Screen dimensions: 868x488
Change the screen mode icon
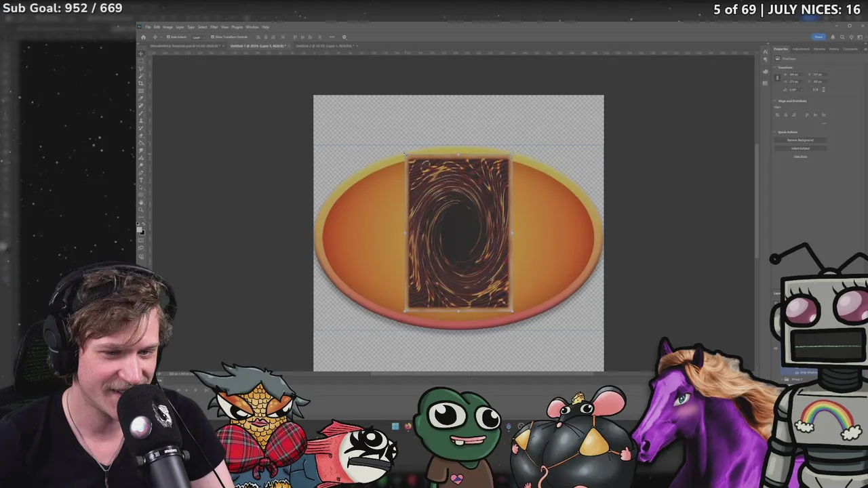[x=140, y=248]
